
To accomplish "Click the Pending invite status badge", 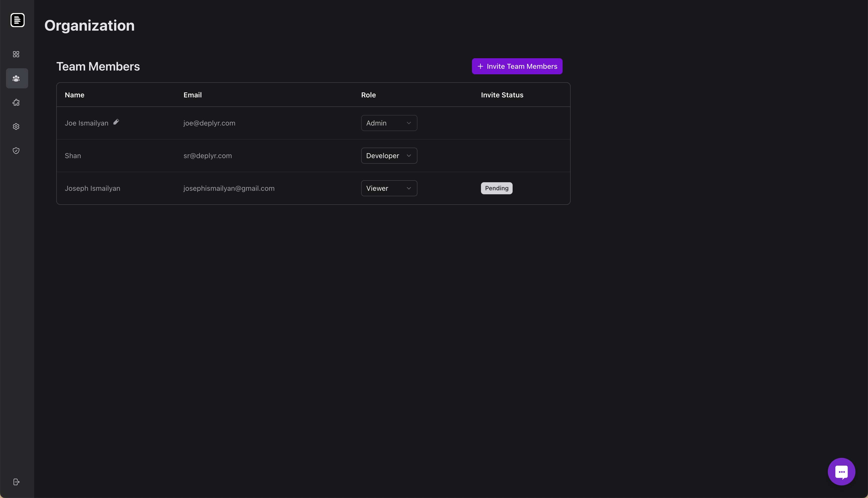I will (x=496, y=189).
